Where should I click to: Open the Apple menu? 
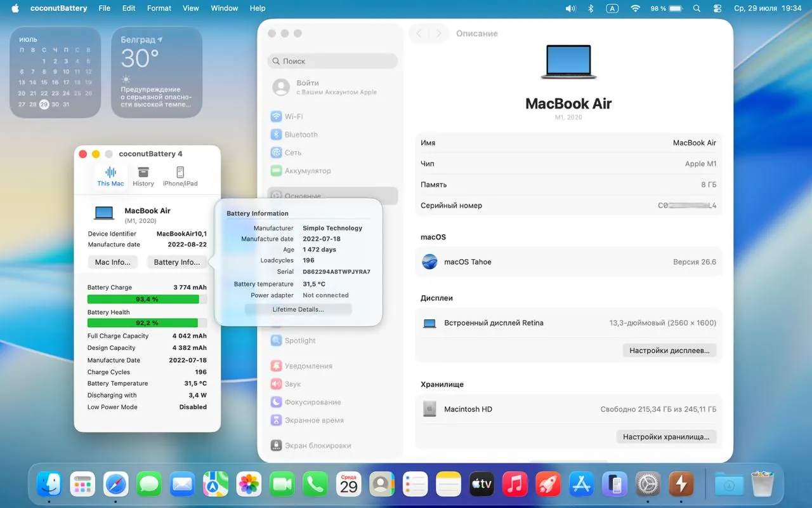15,8
